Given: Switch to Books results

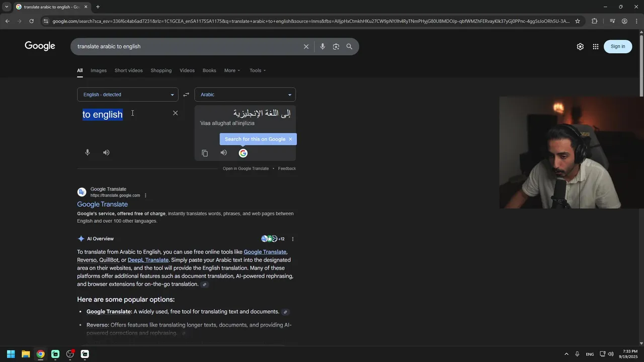Looking at the screenshot, I should tap(209, 70).
